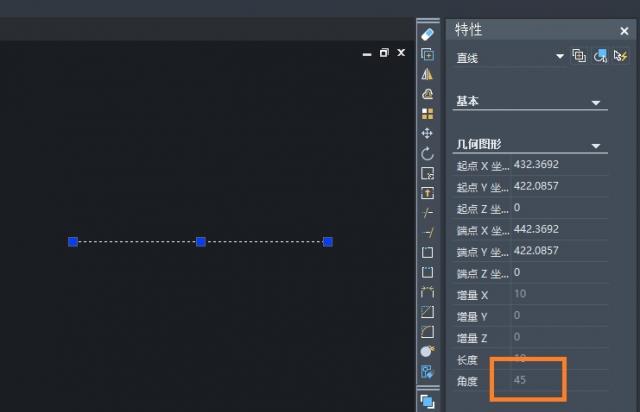This screenshot has width=640, height=412.
Task: Select the Trim tool
Action: (x=427, y=213)
